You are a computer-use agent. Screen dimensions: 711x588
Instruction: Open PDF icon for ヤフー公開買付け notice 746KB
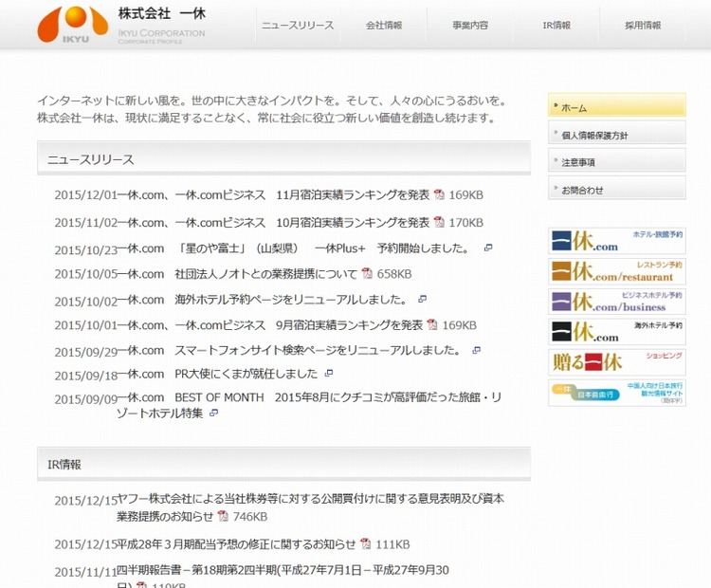point(223,516)
